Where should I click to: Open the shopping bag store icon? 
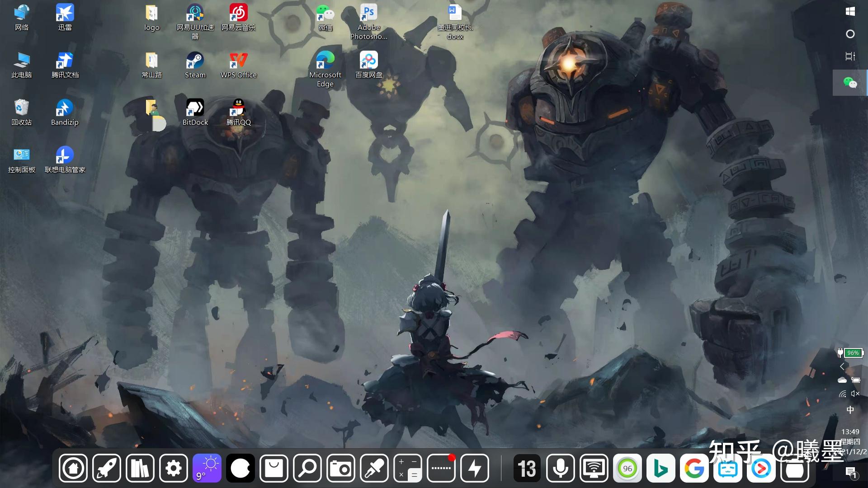[274, 468]
